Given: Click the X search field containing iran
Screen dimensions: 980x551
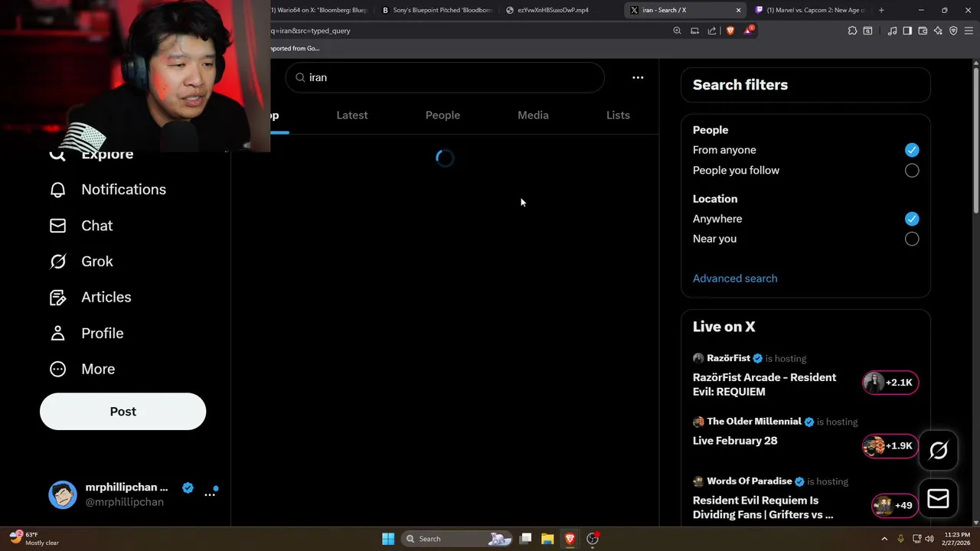Looking at the screenshot, I should [445, 77].
